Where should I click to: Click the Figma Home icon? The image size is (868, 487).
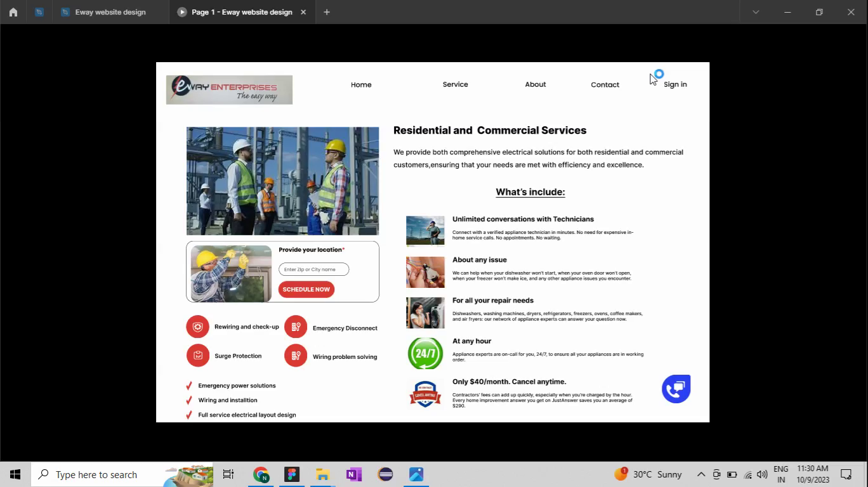(13, 12)
